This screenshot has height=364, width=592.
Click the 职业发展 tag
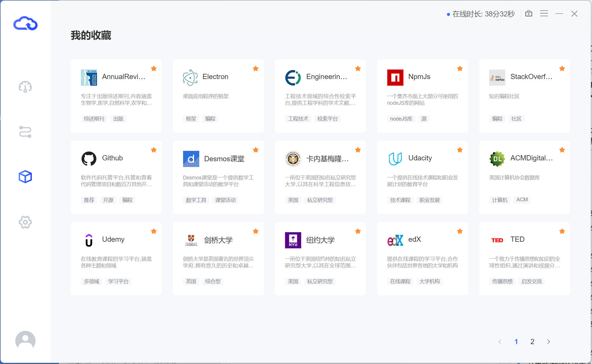[429, 200]
